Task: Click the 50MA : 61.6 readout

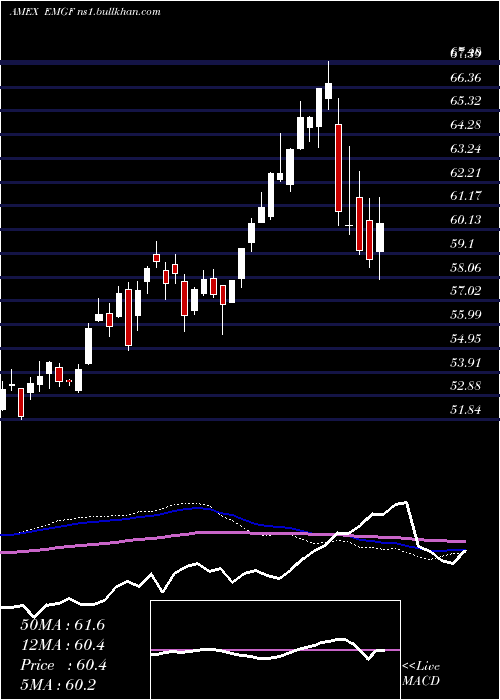Action: (63, 625)
